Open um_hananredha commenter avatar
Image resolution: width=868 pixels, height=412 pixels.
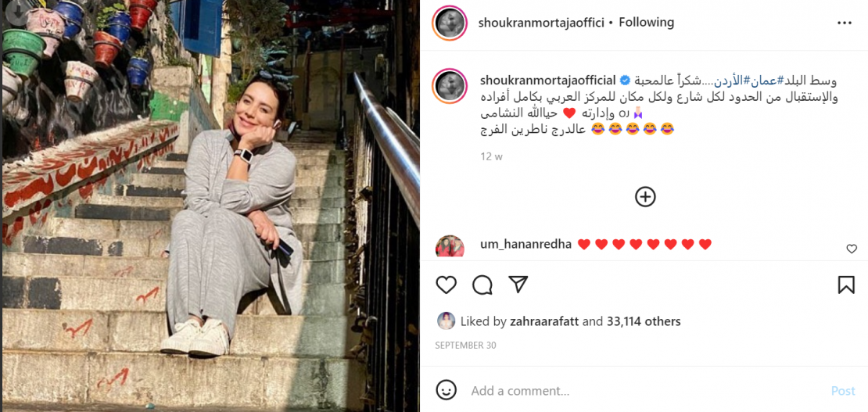point(450,247)
